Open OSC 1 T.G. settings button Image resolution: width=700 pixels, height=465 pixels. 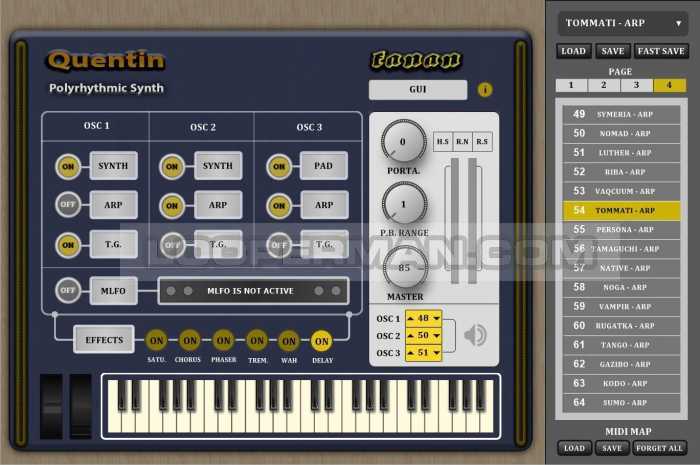(x=113, y=245)
